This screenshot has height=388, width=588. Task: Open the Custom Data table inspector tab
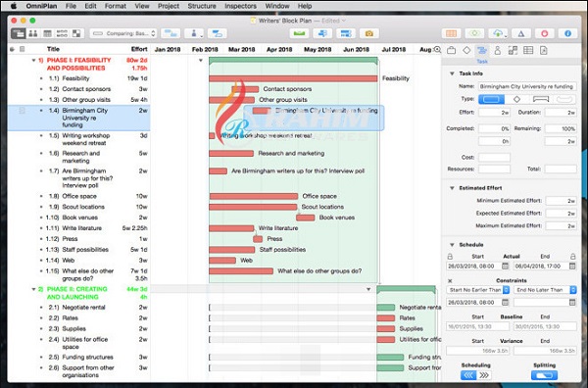coord(528,50)
